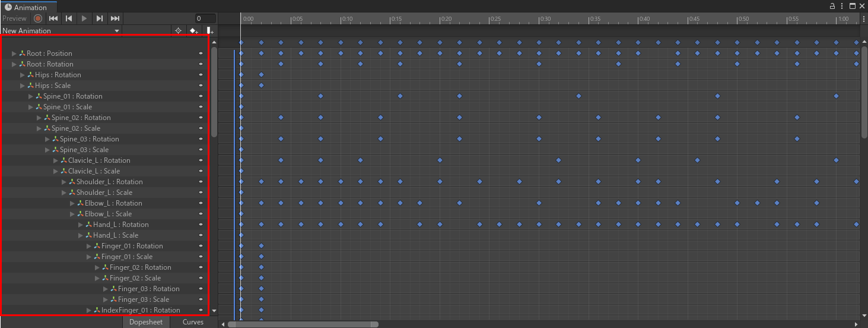The image size is (868, 328).
Task: Click the transform icon beside Root : Position
Action: (x=23, y=53)
